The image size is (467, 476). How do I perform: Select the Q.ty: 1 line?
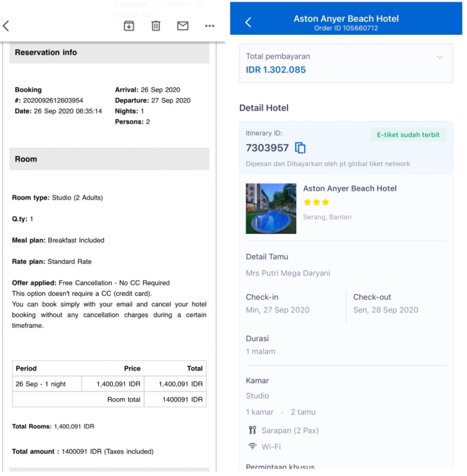point(23,219)
